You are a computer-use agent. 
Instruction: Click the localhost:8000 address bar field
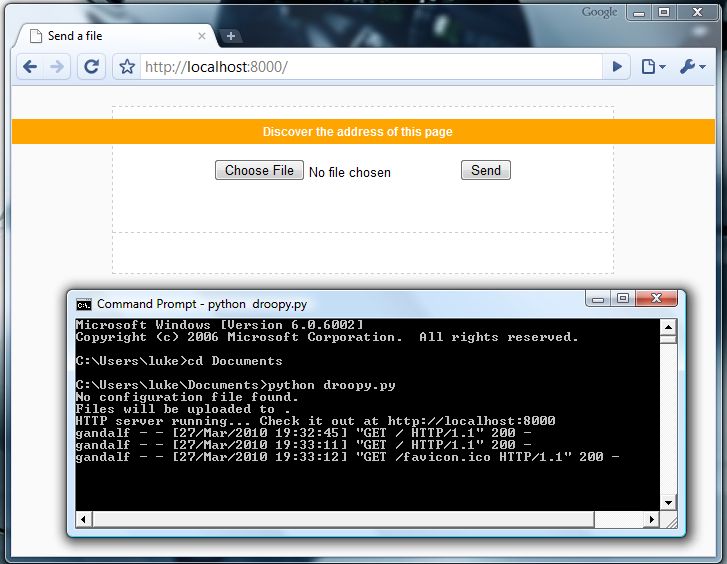click(x=370, y=67)
